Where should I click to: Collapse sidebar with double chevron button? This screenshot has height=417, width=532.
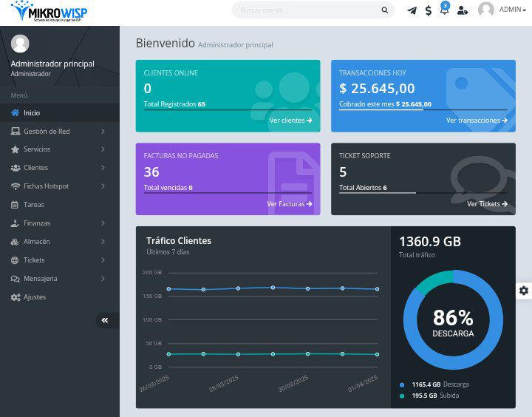105,320
